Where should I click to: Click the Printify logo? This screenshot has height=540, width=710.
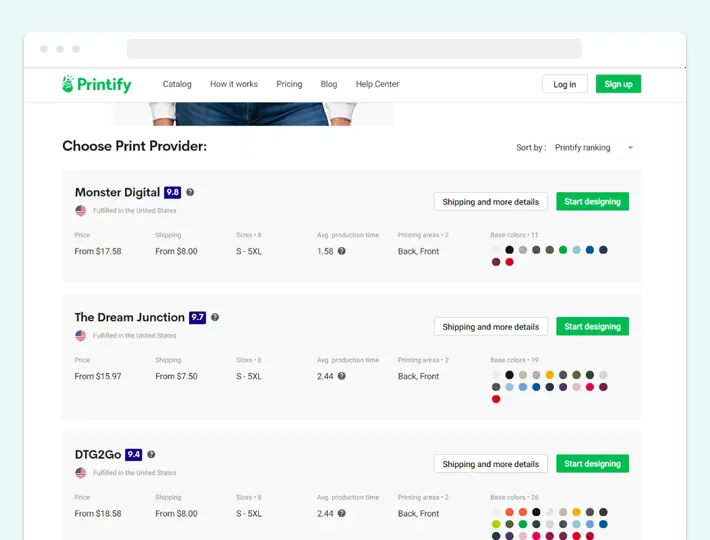(x=96, y=84)
